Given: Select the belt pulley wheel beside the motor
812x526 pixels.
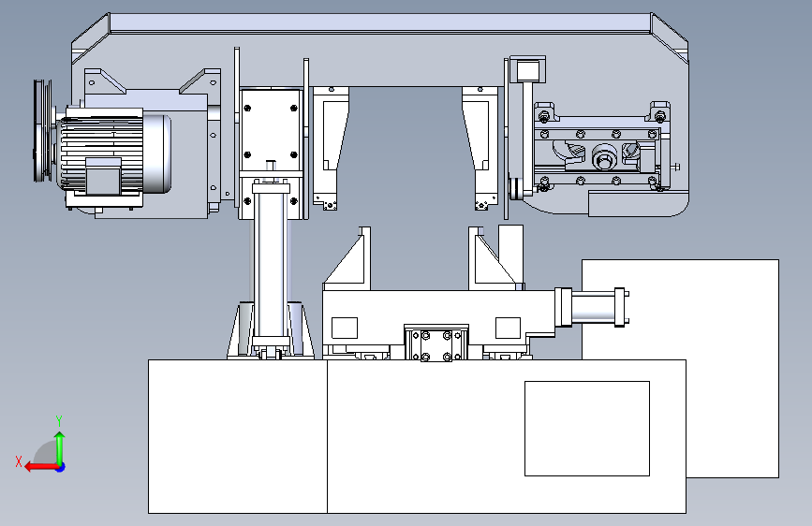Looking at the screenshot, I should click(43, 130).
